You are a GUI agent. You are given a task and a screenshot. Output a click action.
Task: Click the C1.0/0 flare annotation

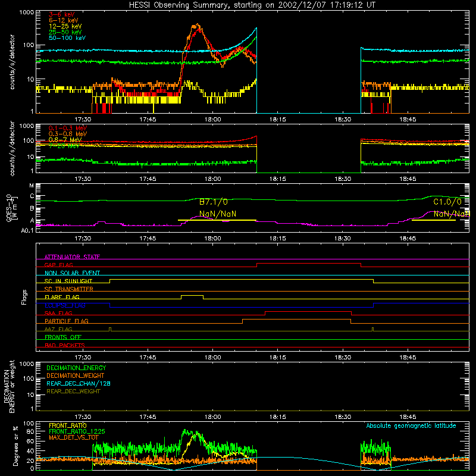pos(447,202)
